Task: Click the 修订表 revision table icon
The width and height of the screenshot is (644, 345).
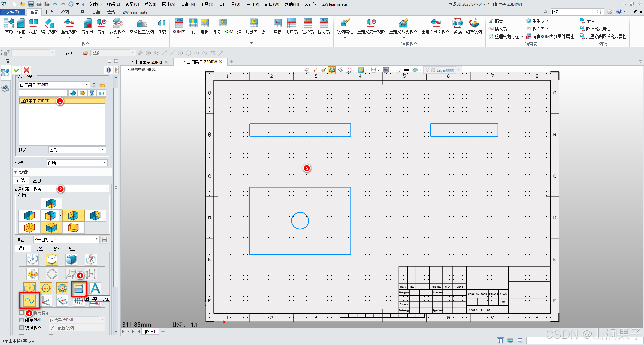Action: tap(324, 26)
